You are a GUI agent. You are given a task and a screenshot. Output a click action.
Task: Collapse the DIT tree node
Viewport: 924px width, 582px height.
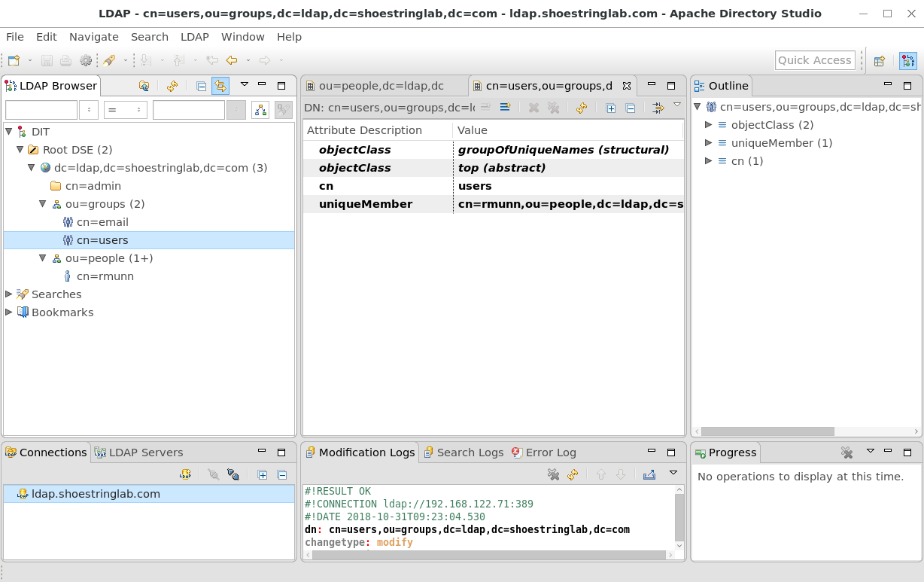coord(9,132)
